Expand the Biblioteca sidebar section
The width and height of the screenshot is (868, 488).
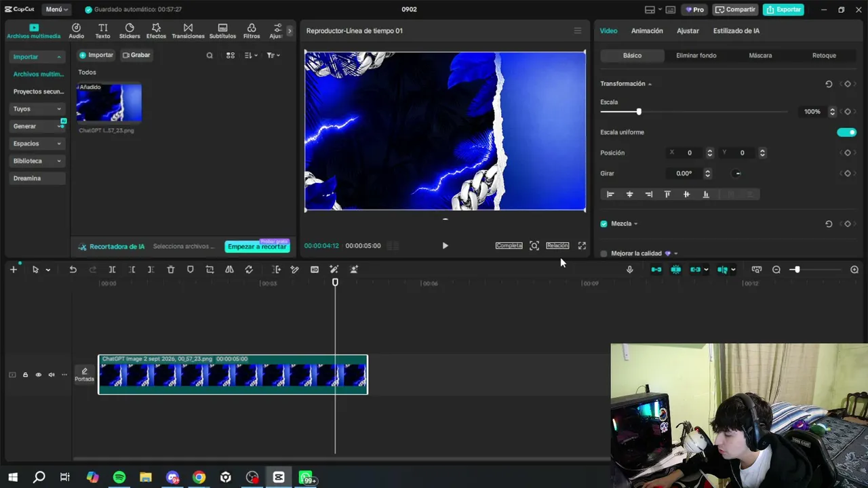[38, 161]
